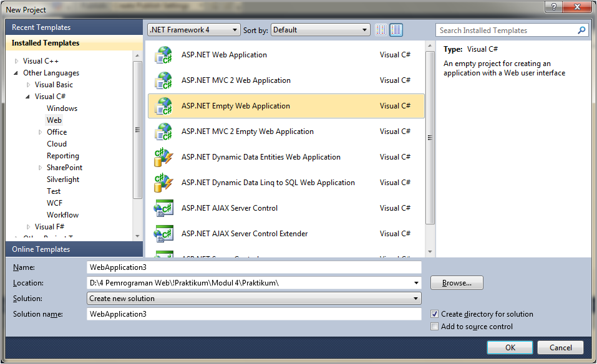Select the Cloud category in the tree

pyautogui.click(x=57, y=144)
